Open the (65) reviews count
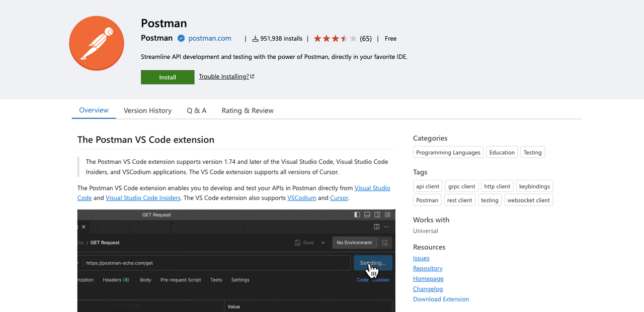 [x=366, y=38]
